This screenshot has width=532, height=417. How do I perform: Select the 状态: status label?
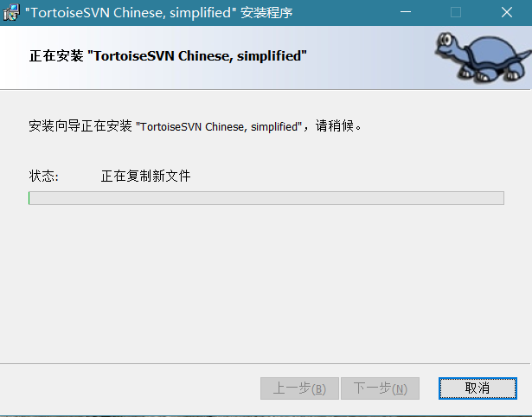pos(43,176)
